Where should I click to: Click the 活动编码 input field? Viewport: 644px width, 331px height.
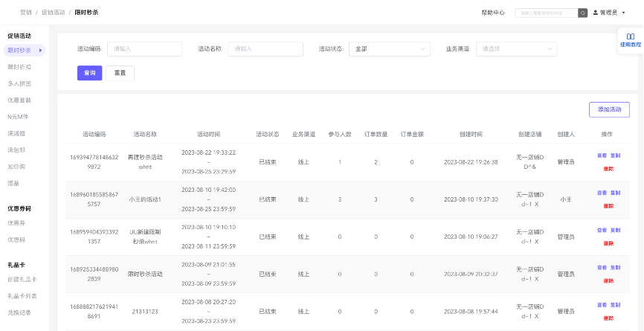[x=144, y=49]
